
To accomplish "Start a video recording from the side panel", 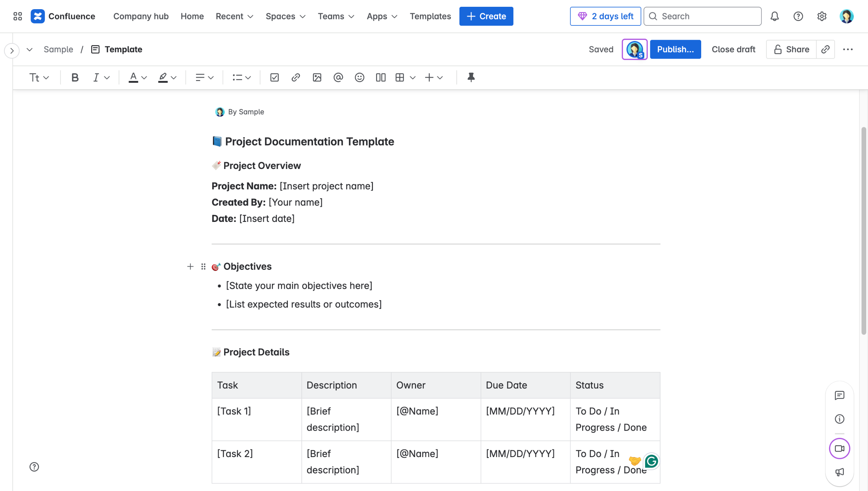I will click(x=839, y=449).
